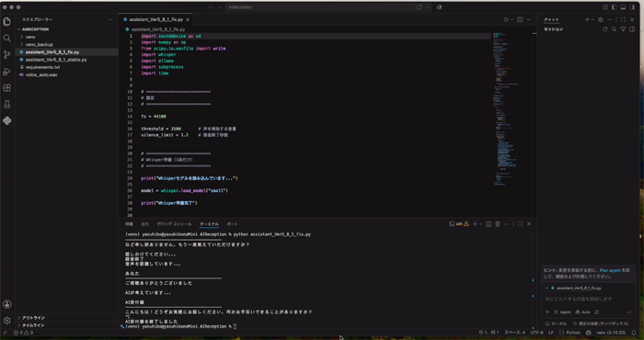
Task: Open notifications bell in status bar
Action: click(x=634, y=333)
